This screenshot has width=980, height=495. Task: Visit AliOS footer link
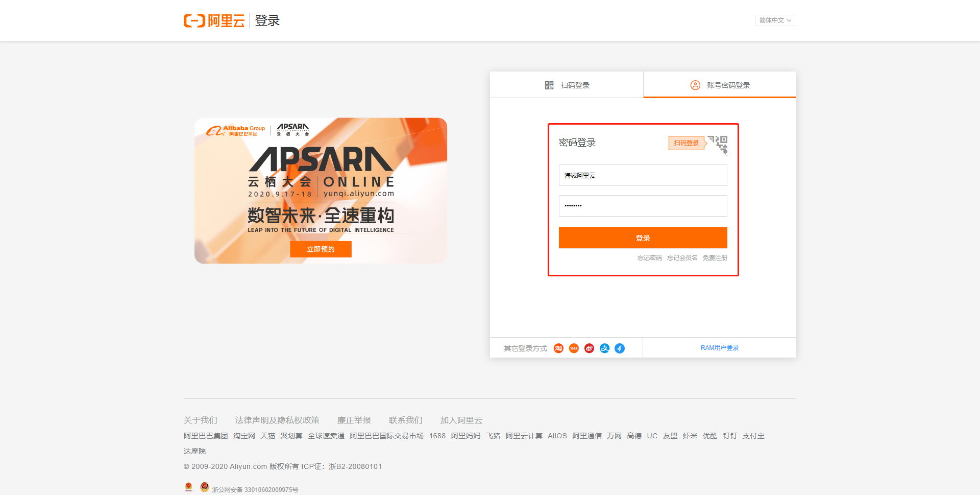tap(557, 436)
